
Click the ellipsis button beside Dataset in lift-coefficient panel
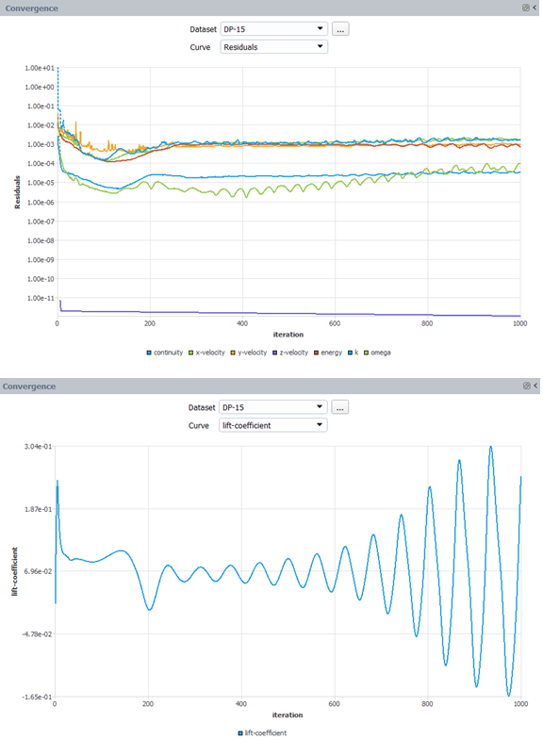[x=340, y=407]
